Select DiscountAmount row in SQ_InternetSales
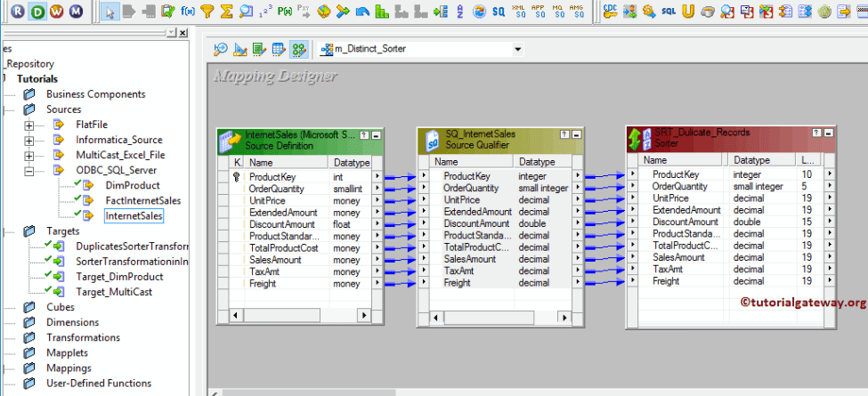The image size is (868, 396). coord(501,224)
